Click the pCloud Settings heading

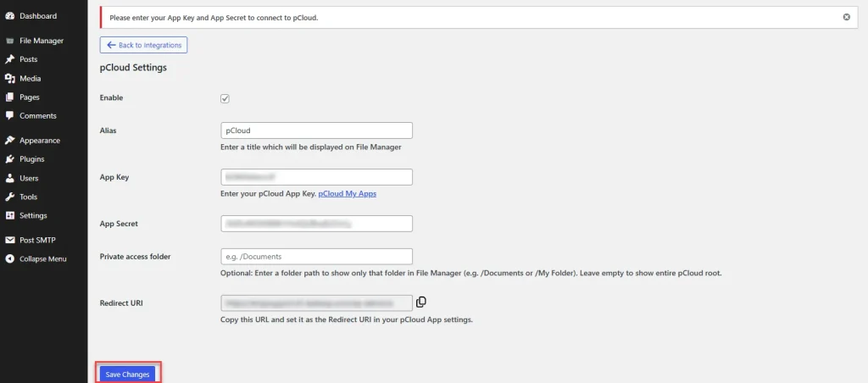point(133,68)
